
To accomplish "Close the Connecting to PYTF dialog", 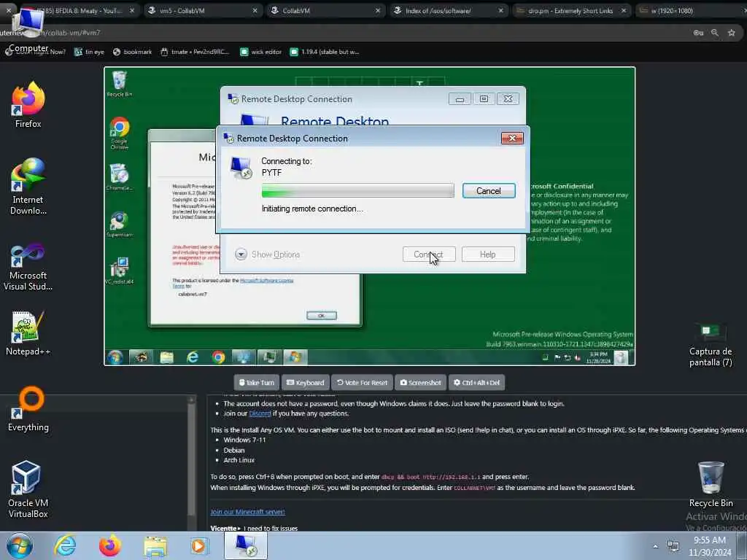I will click(512, 138).
